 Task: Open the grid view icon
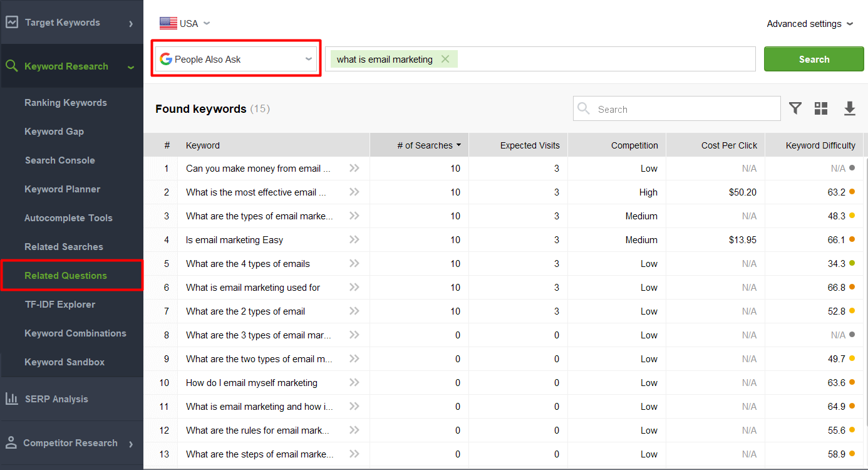(821, 108)
